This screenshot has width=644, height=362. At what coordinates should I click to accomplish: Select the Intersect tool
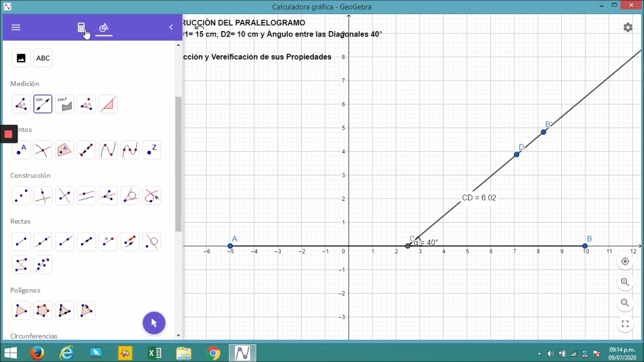(x=43, y=150)
